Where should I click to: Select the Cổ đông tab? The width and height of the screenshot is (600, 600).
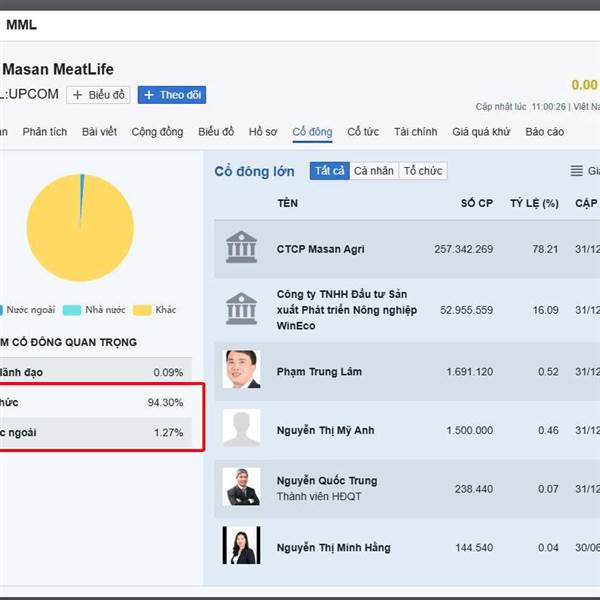[x=312, y=132]
